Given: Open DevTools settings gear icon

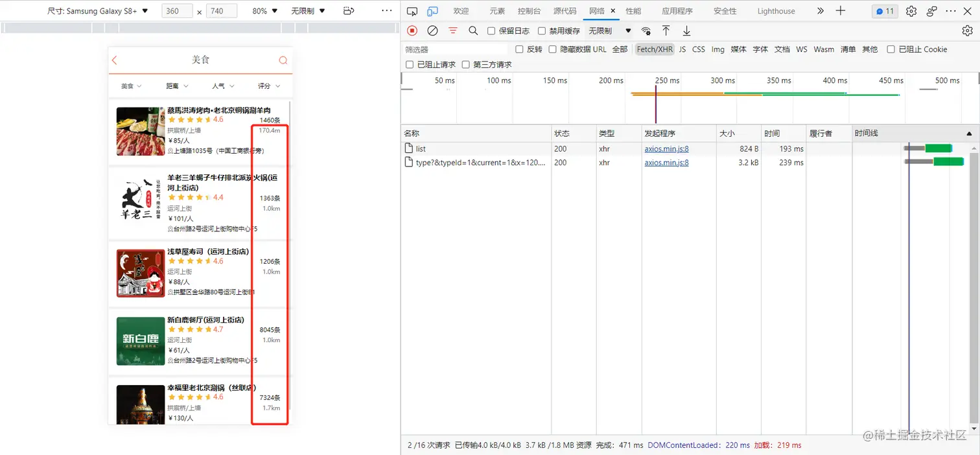Looking at the screenshot, I should 911,11.
